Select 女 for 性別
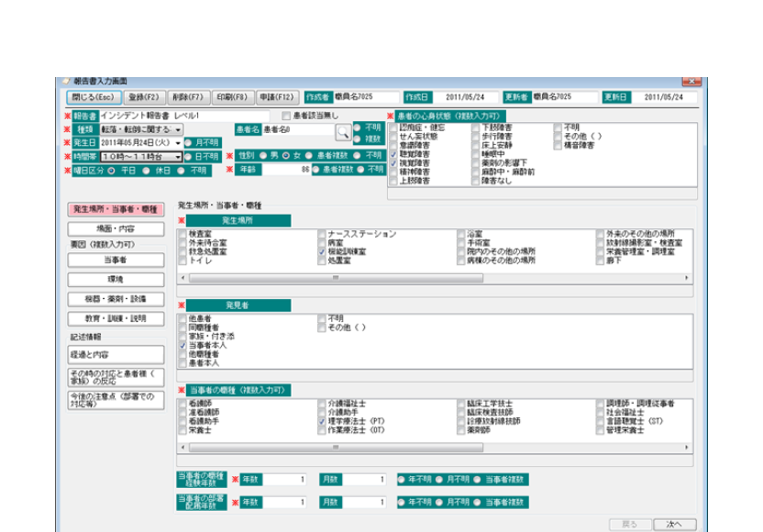The image size is (763, 532). (286, 156)
